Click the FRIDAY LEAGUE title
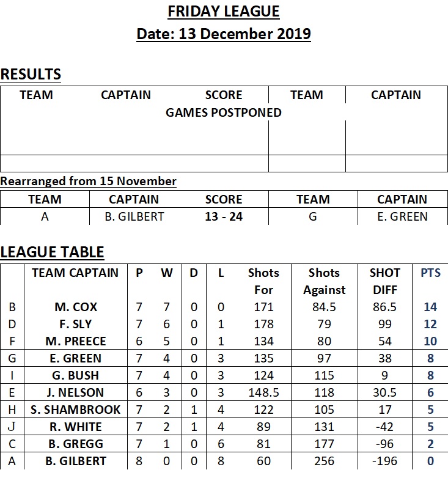 tap(224, 12)
